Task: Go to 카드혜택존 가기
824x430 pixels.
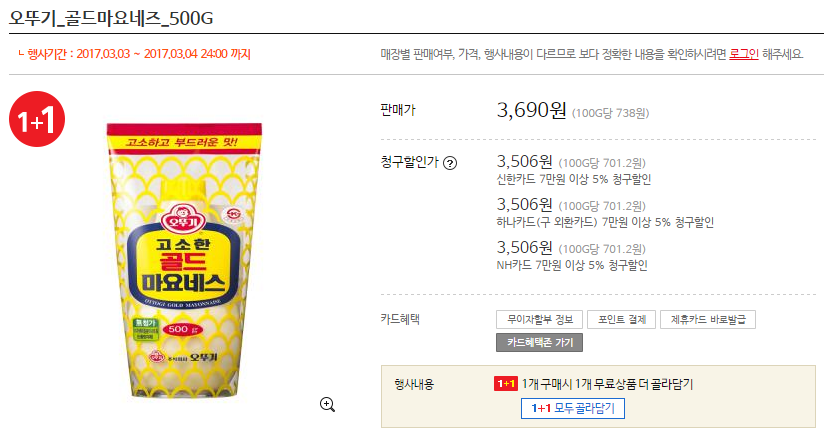Action: click(539, 343)
